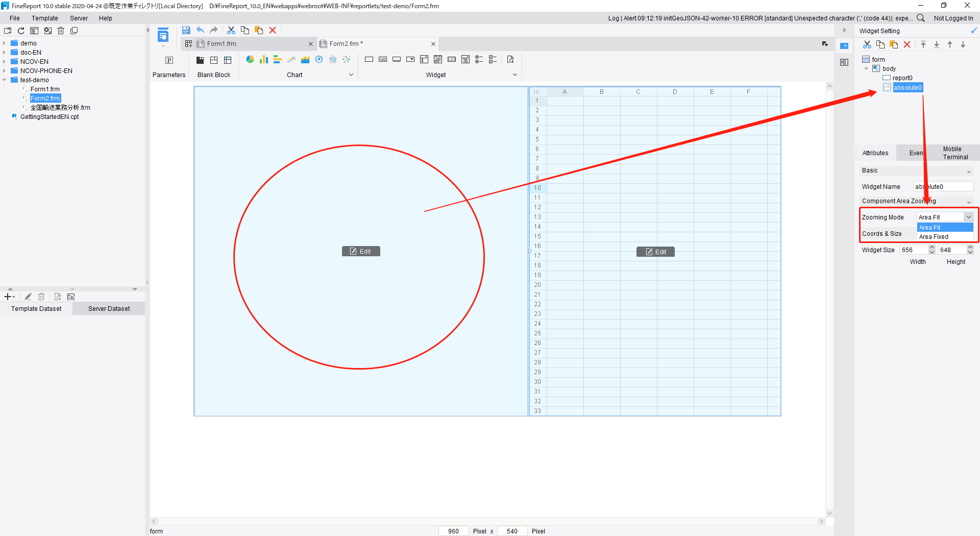Increase Widget Size width with the stepper
The height and width of the screenshot is (536, 980).
pyautogui.click(x=932, y=247)
